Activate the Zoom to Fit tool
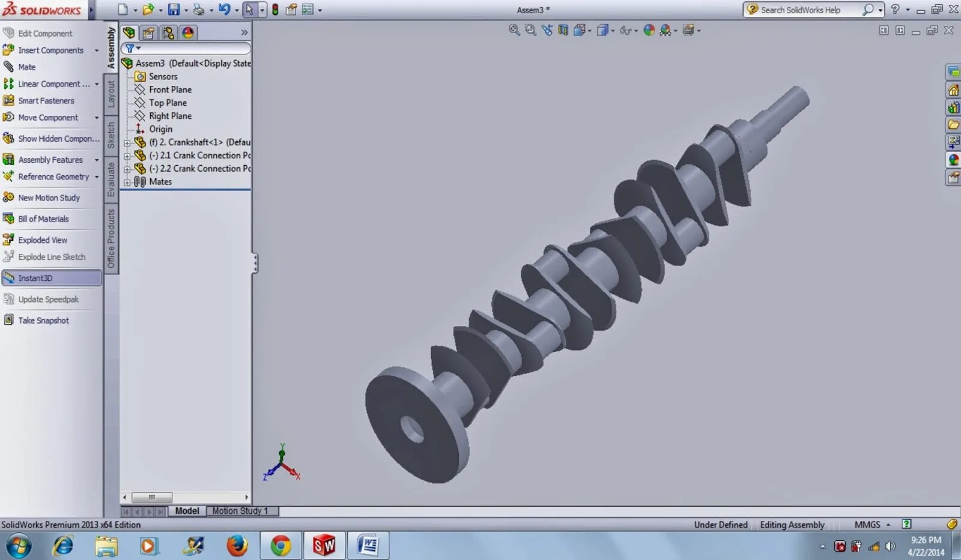961x560 pixels. coord(514,30)
